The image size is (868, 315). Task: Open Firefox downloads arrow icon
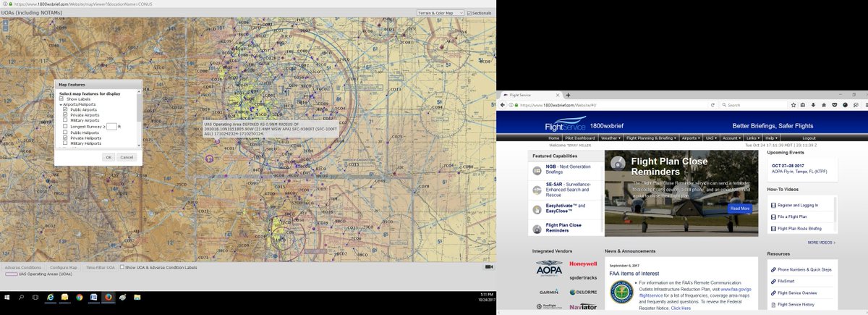(x=814, y=105)
